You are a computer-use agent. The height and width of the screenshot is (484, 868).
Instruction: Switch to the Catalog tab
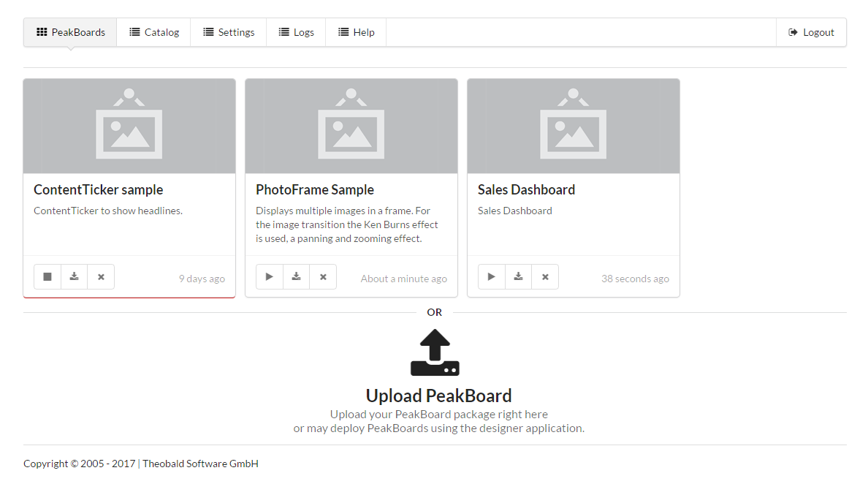(154, 32)
